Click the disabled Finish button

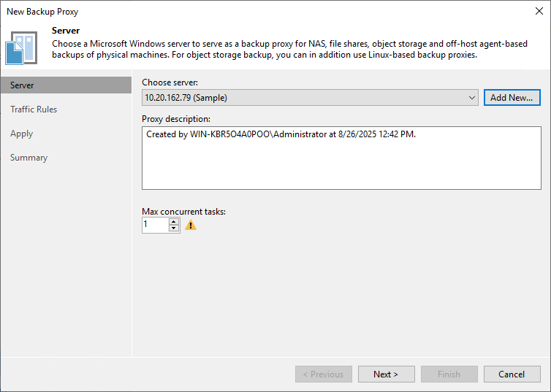[x=449, y=374]
